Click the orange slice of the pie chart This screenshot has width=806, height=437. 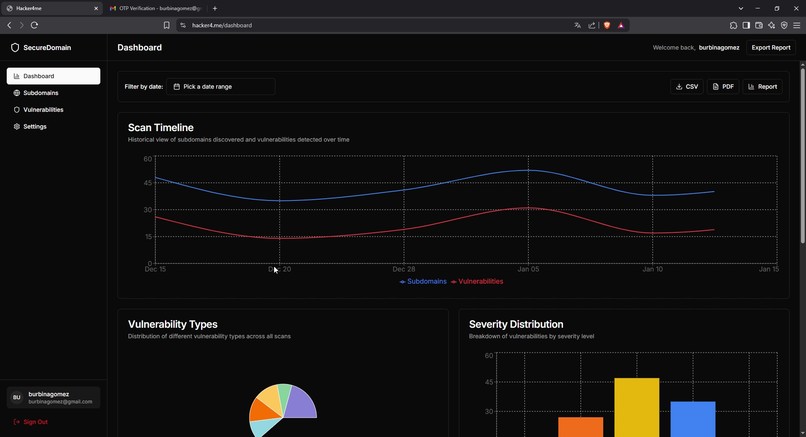(x=262, y=411)
